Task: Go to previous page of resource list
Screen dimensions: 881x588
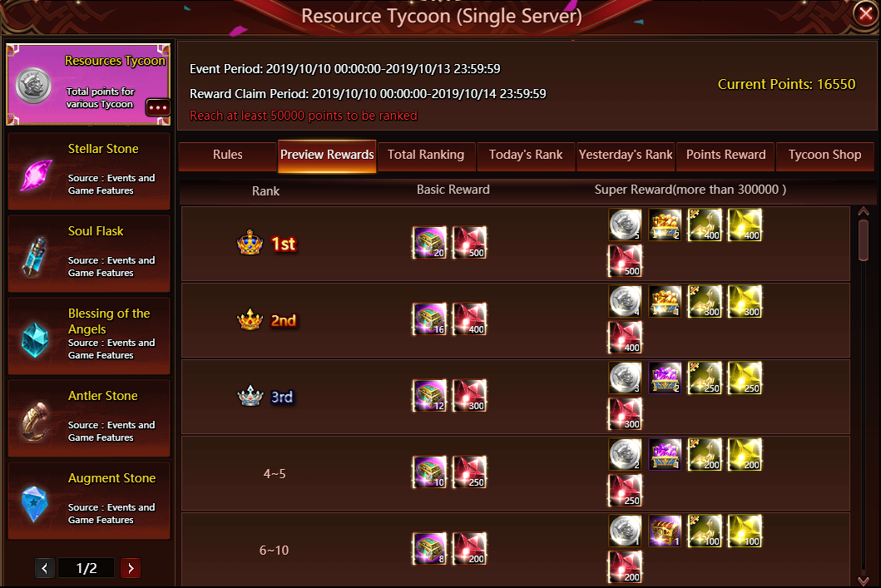Action: (45, 568)
